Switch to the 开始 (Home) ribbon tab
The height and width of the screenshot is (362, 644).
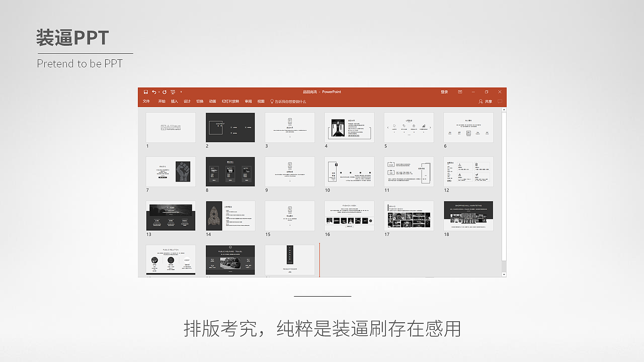(162, 102)
